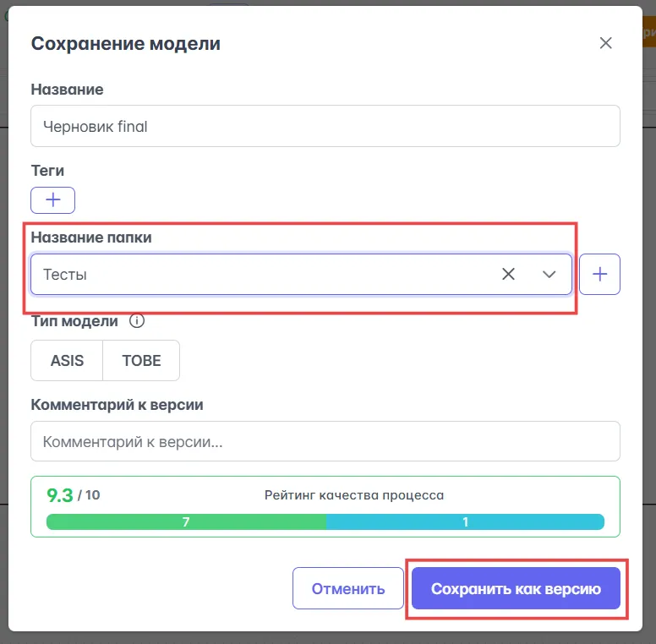Click the plus icon under Теги
The height and width of the screenshot is (644, 656).
coord(52,200)
